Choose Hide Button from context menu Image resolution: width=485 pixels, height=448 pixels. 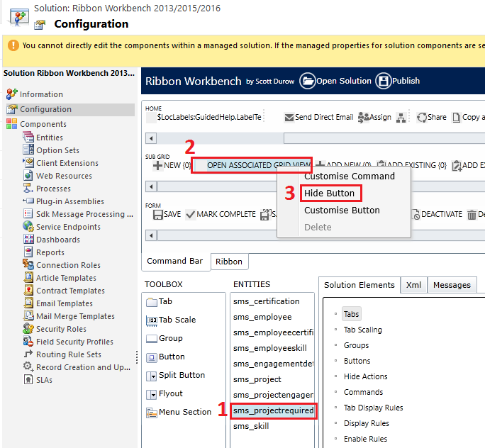329,193
